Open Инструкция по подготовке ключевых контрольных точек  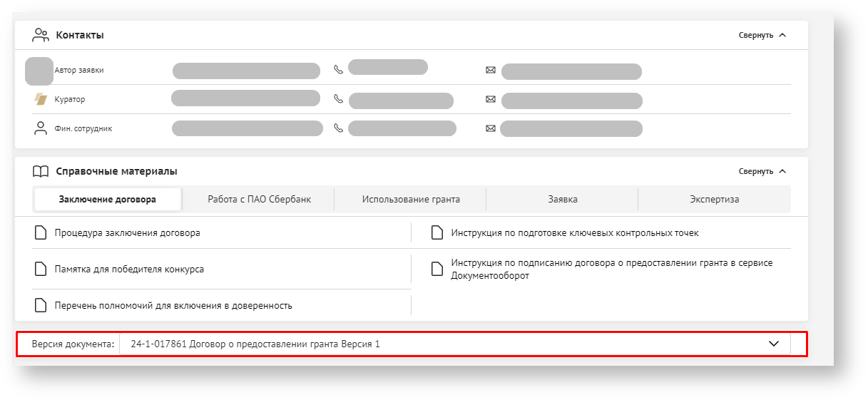point(574,232)
